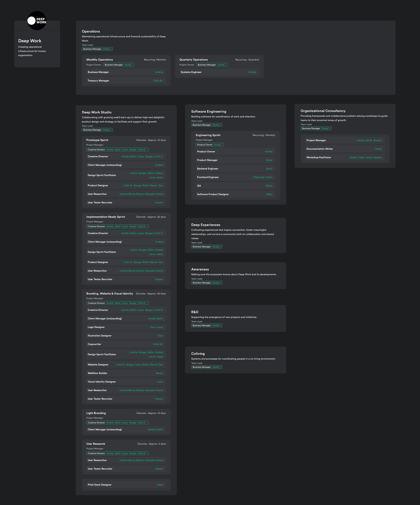Open the Operations team heading
This screenshot has width=420, height=505.
(x=91, y=31)
